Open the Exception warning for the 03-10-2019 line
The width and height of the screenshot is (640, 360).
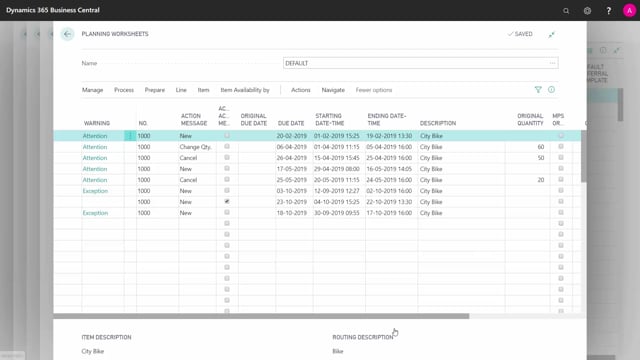[95, 191]
